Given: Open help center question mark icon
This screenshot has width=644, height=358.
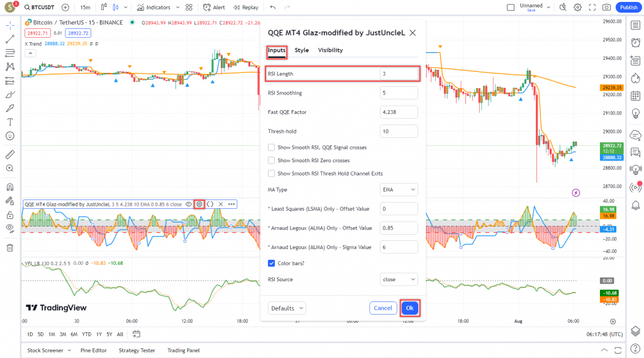Looking at the screenshot, I should (x=635, y=349).
